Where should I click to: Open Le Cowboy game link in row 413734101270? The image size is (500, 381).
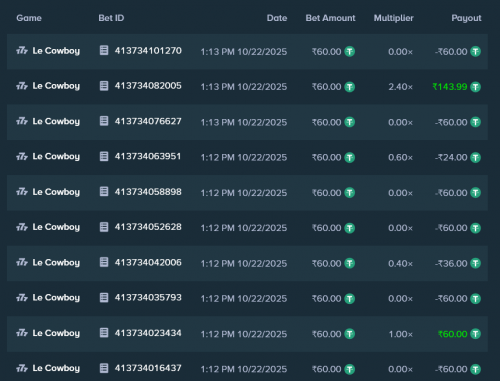coord(56,51)
